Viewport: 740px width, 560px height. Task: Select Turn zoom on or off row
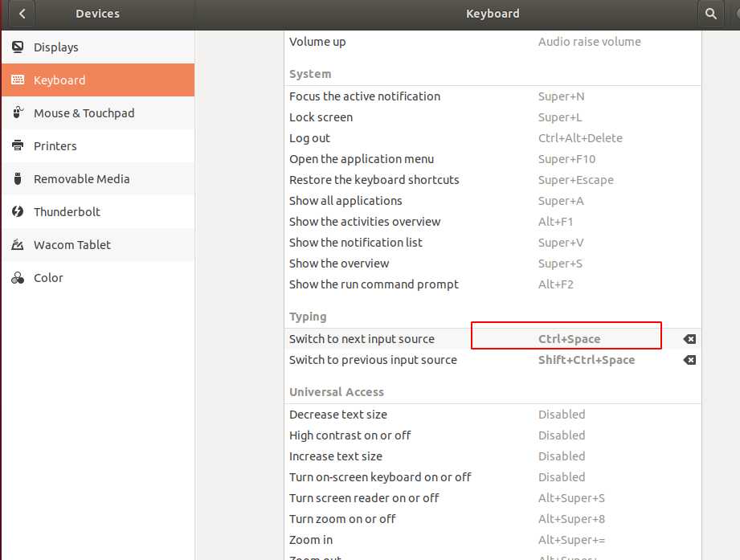[x=493, y=518]
